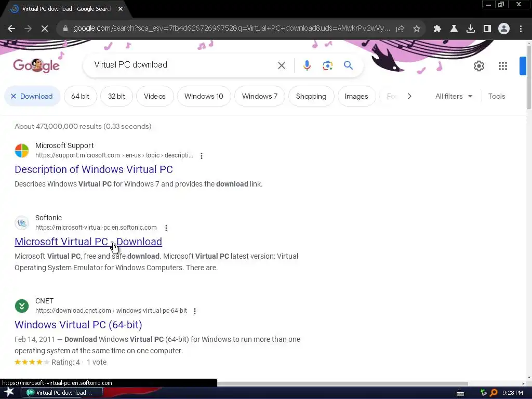Click the Microsoft Support favicon
532x399 pixels.
point(22,151)
